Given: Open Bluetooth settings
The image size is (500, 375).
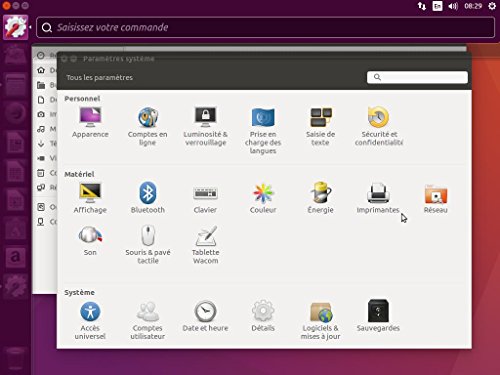Looking at the screenshot, I should pyautogui.click(x=148, y=198).
